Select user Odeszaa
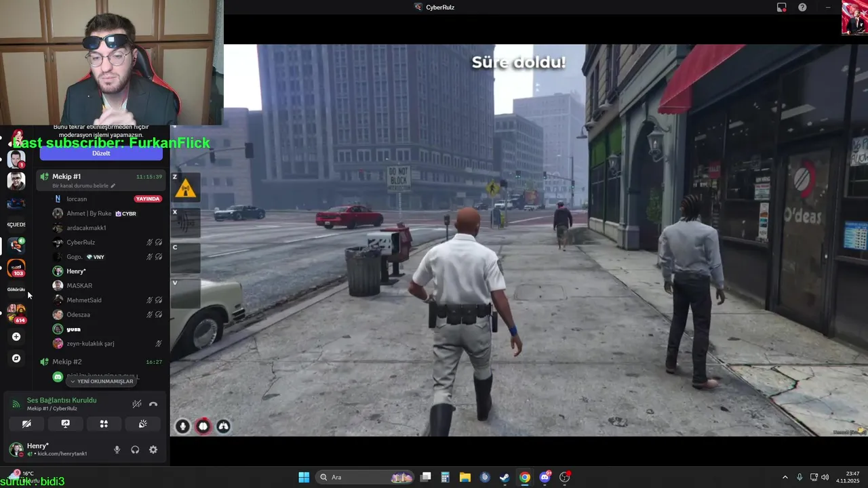Screen dimensions: 868x488 (78, 314)
